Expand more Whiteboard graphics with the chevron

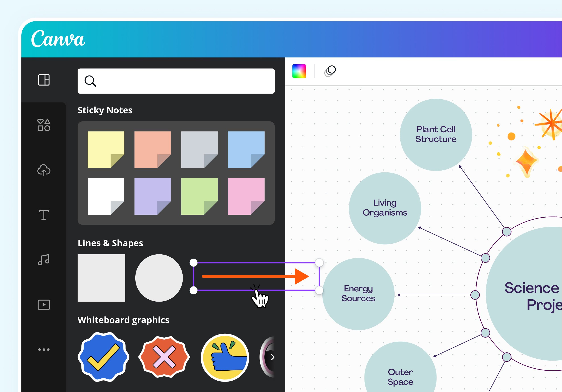[x=272, y=357]
